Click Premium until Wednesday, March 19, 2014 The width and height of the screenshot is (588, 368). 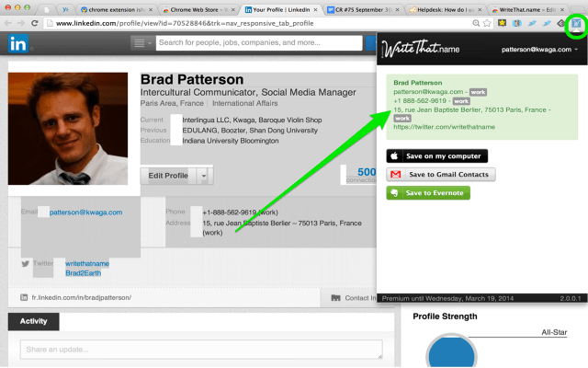pyautogui.click(x=447, y=298)
